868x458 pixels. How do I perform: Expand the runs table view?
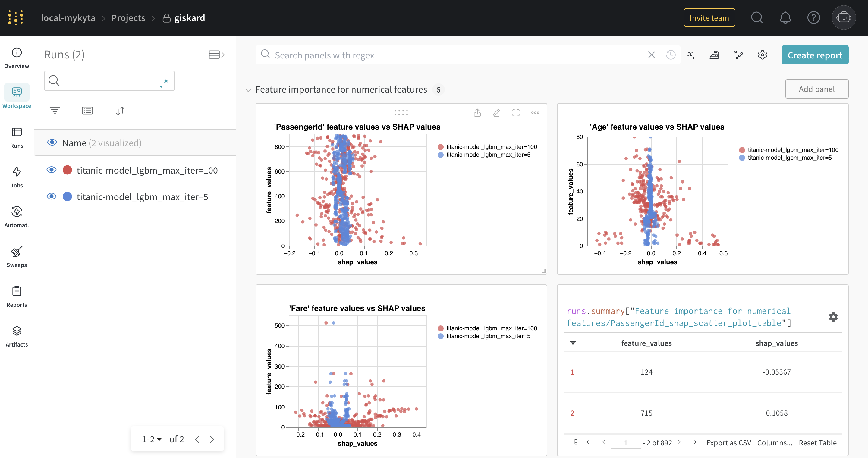coord(217,55)
